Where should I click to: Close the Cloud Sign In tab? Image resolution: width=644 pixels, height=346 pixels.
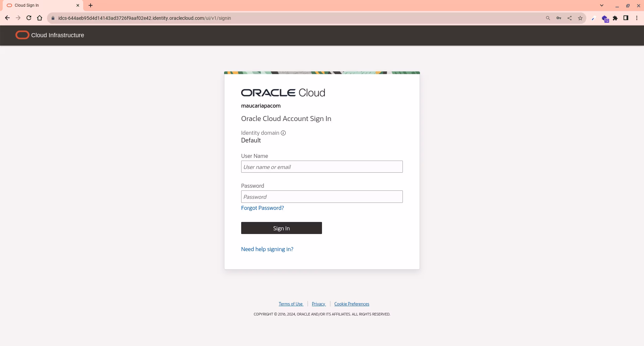[78, 5]
